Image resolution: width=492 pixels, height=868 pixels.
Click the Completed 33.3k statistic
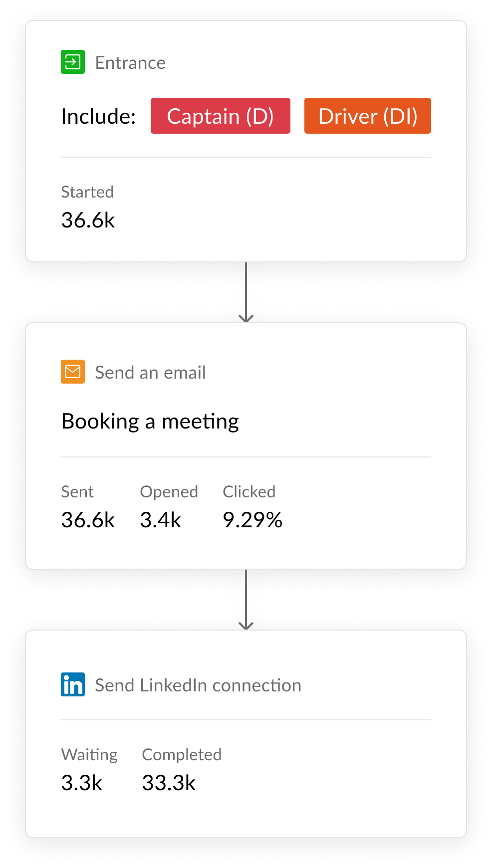coord(169,783)
